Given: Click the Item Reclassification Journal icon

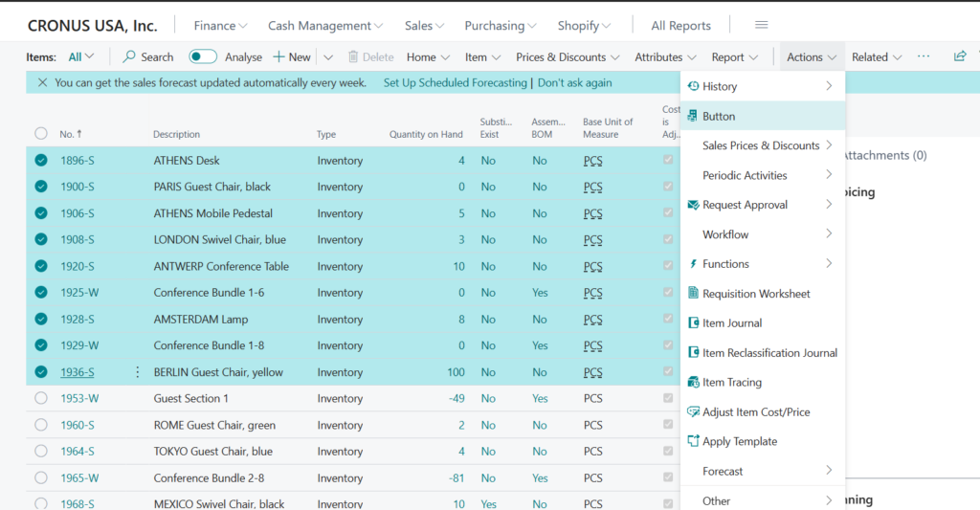Looking at the screenshot, I should pos(693,352).
